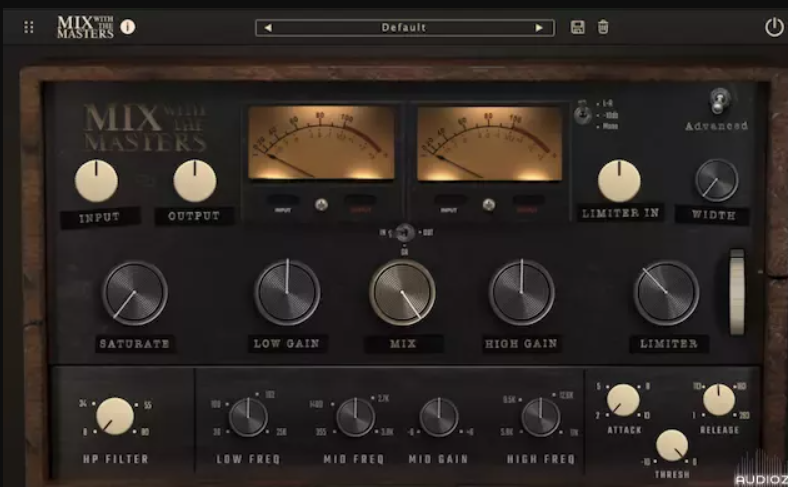The height and width of the screenshot is (487, 788).
Task: Save the preset with the floppy disk icon
Action: click(x=577, y=27)
